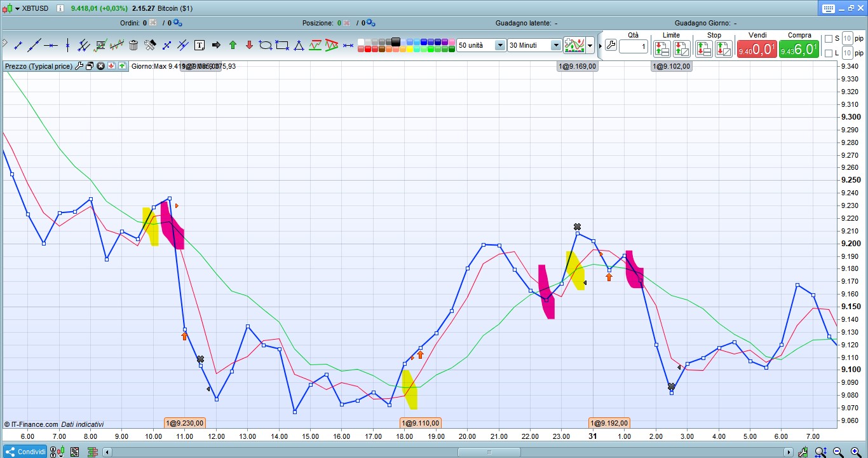Pick the pink color swatch

[452, 42]
